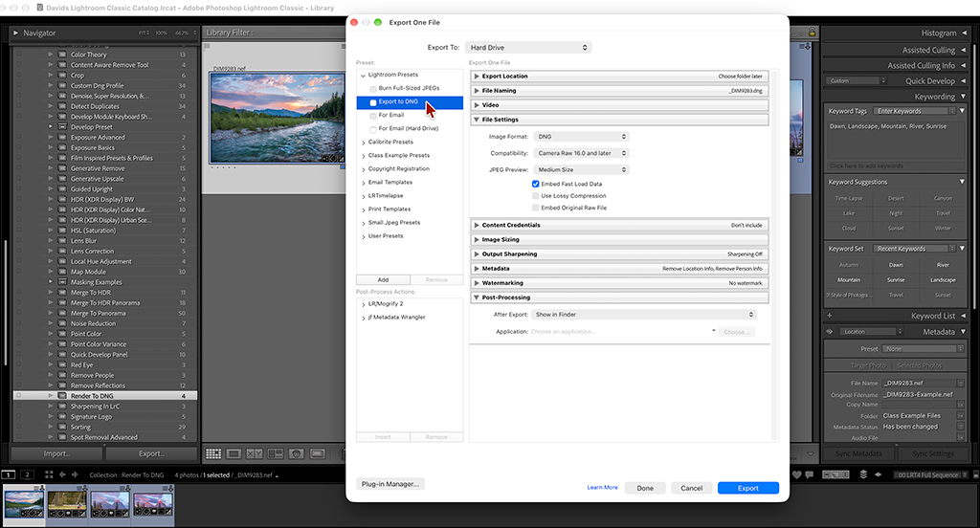Open the Compatibility Camera Raw dropdown
Image resolution: width=980 pixels, height=528 pixels.
click(x=581, y=153)
